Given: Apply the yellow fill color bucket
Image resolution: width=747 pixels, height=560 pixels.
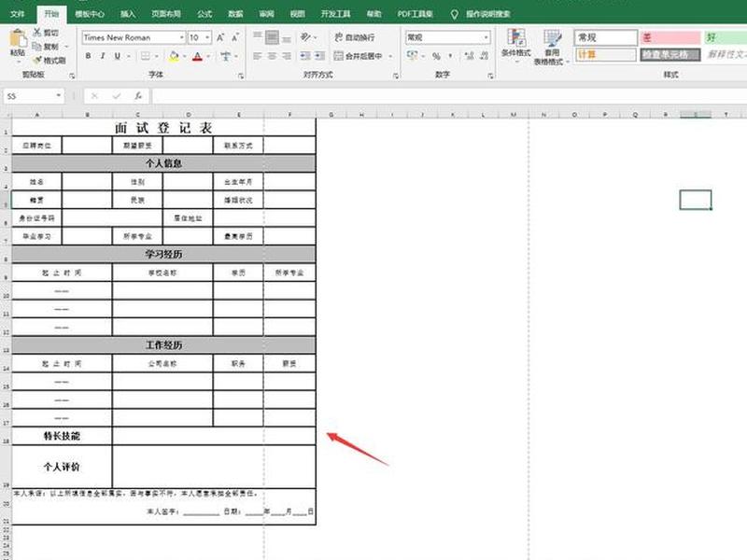Looking at the screenshot, I should 174,56.
